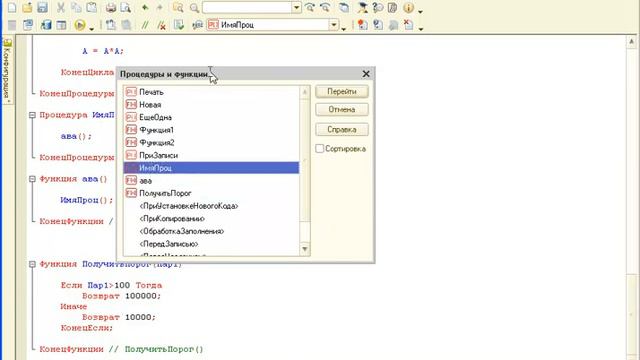Click the Справка button
640x360 pixels.
pos(342,129)
